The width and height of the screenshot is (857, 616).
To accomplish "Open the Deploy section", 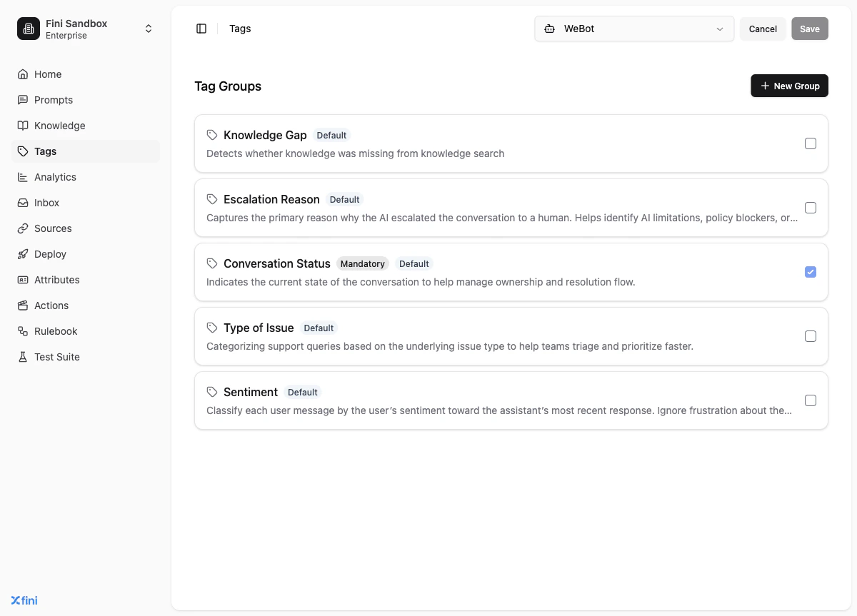I will (50, 253).
